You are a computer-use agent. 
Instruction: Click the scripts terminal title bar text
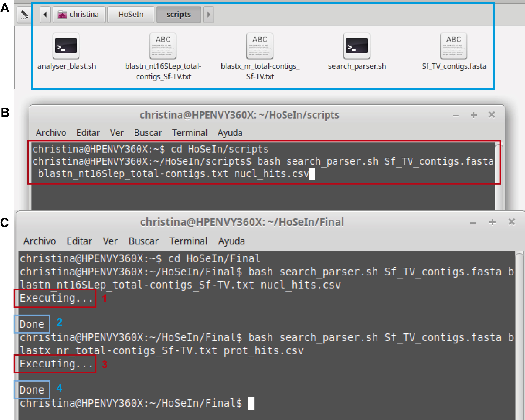[239, 115]
